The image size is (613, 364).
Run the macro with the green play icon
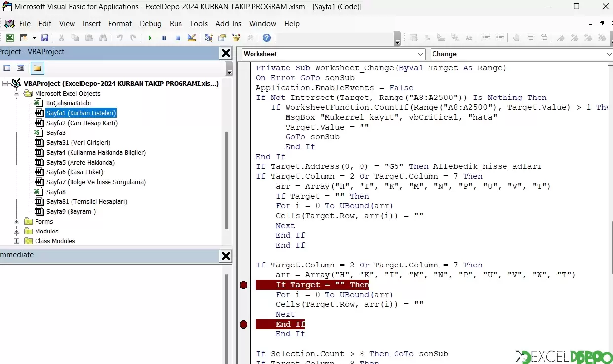(150, 38)
